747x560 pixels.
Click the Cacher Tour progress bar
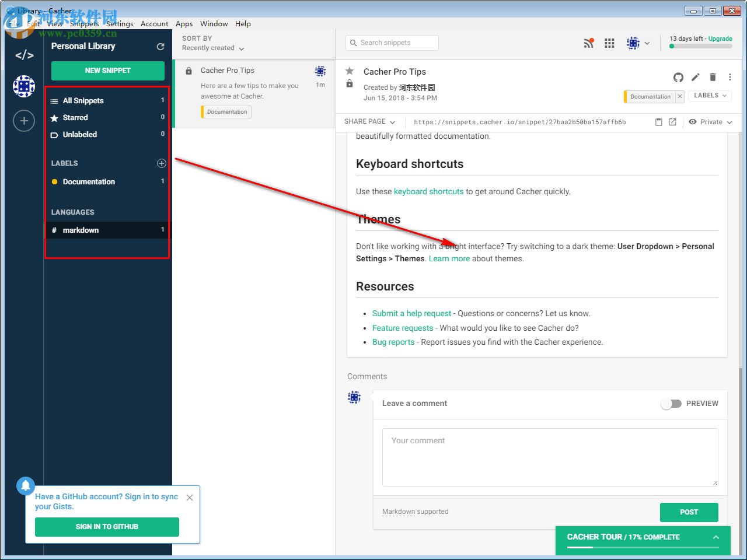pyautogui.click(x=643, y=548)
